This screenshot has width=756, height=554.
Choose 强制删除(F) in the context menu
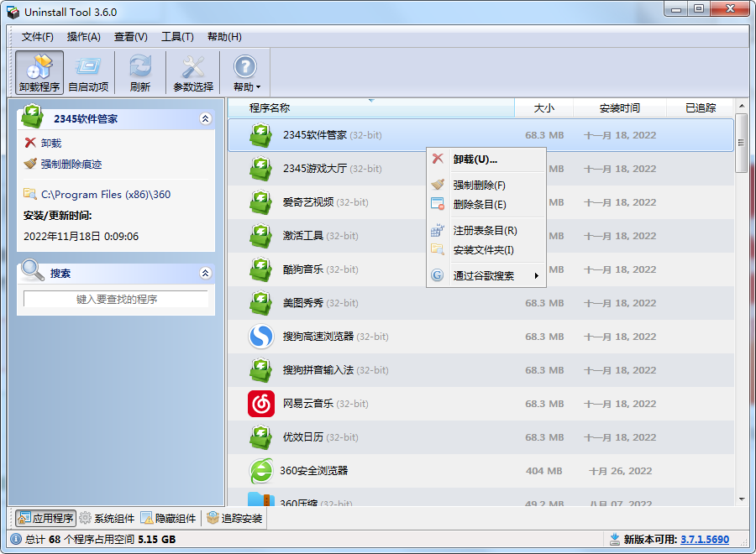pos(486,185)
